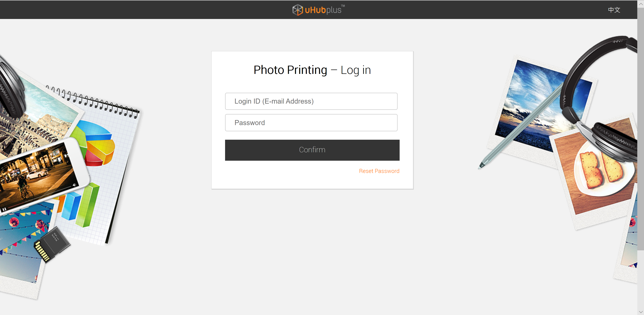Click into the Password field
The height and width of the screenshot is (315, 644).
[311, 123]
